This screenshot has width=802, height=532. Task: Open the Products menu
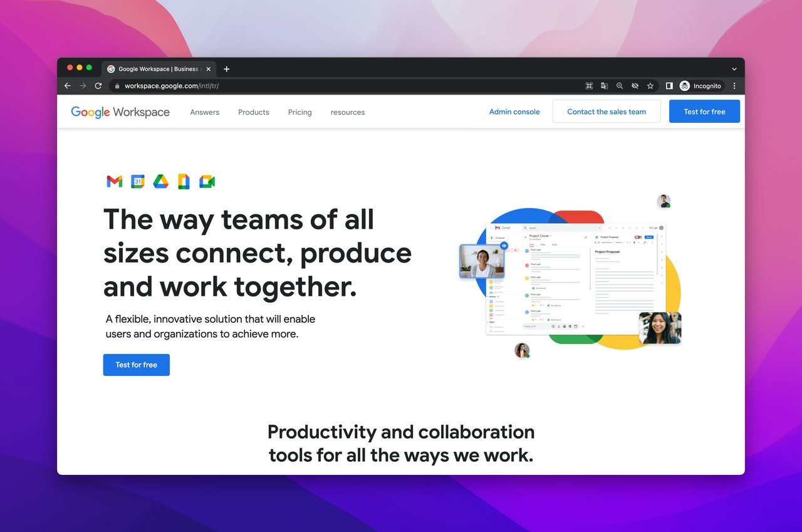(254, 112)
